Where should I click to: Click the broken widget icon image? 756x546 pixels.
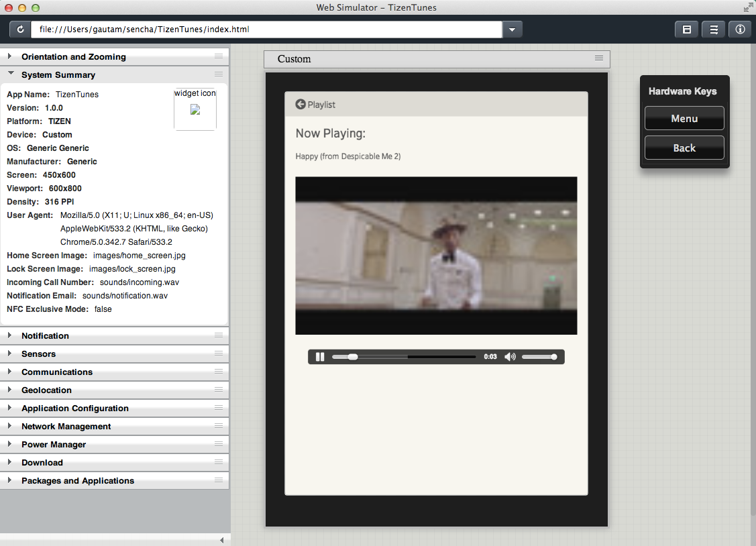coord(195,109)
